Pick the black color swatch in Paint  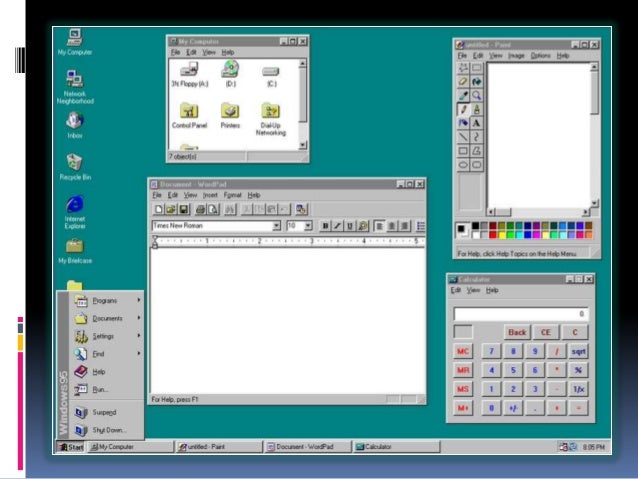(x=475, y=226)
